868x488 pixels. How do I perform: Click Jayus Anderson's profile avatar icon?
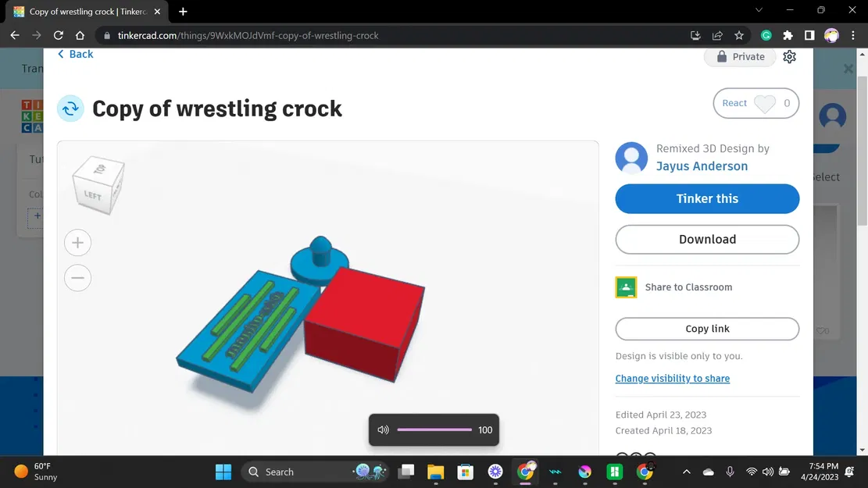[630, 158]
